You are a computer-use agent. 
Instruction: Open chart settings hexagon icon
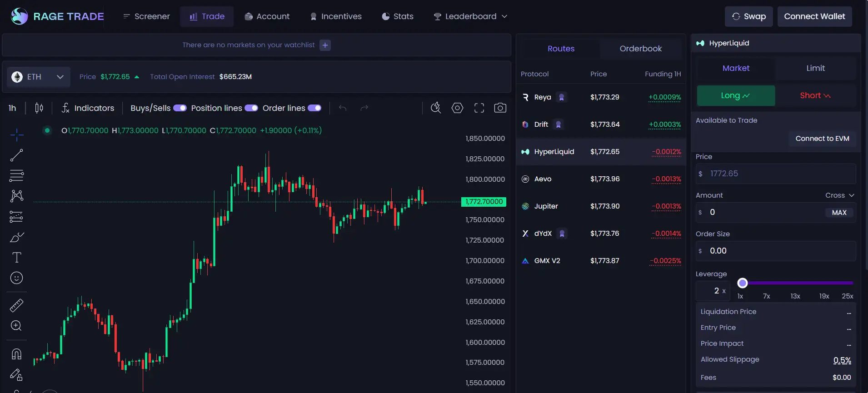pyautogui.click(x=457, y=108)
